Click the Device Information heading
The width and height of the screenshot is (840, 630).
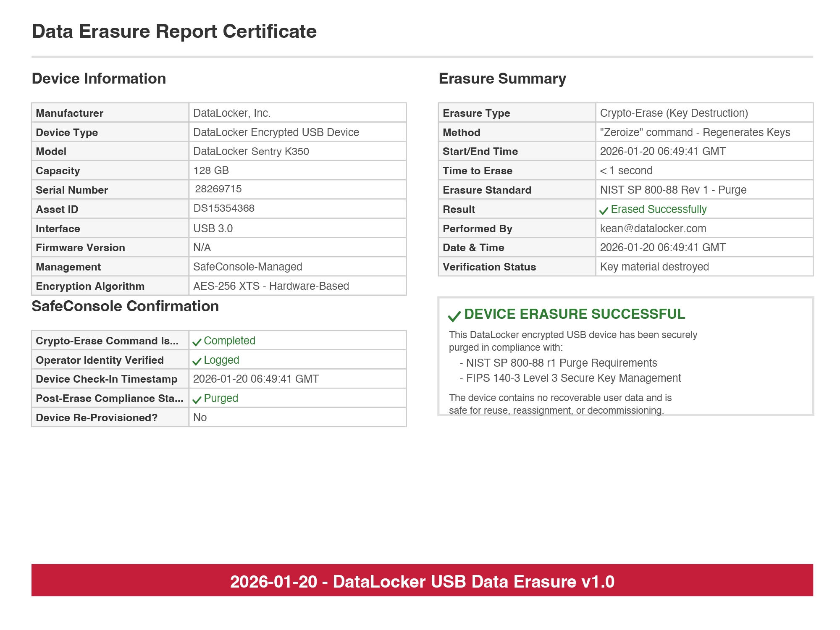click(99, 79)
